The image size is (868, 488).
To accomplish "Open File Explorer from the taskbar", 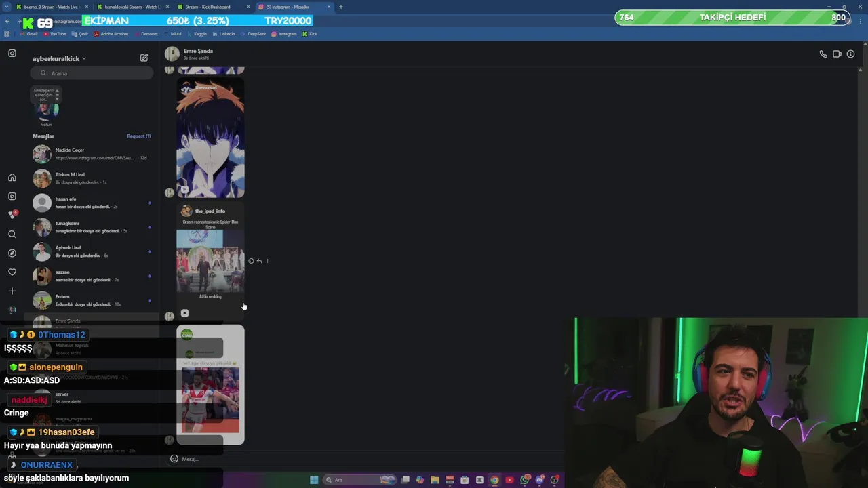I will 435,480.
